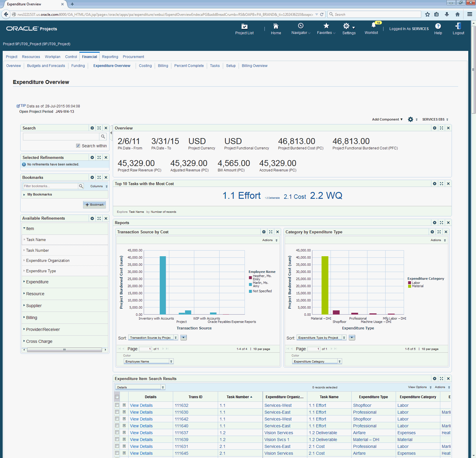Open the SERVICES EBS dropdown
This screenshot has height=458, width=476.
tap(435, 119)
